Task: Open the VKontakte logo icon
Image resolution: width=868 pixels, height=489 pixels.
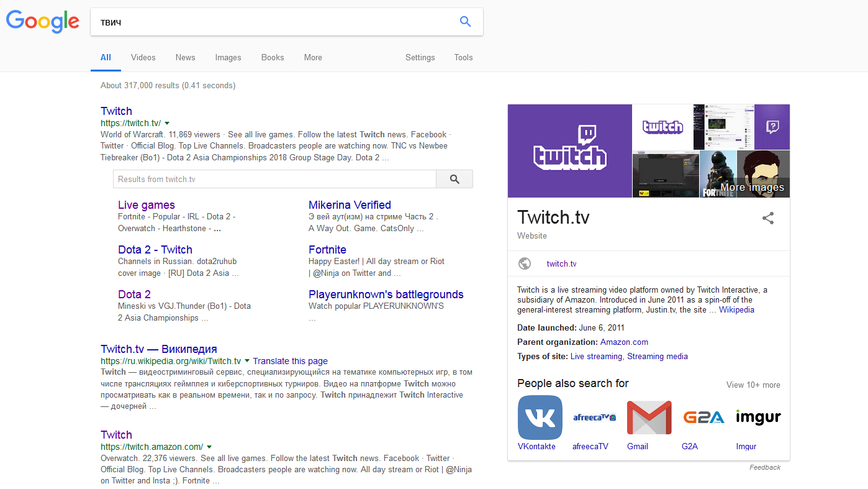Action: click(x=540, y=418)
